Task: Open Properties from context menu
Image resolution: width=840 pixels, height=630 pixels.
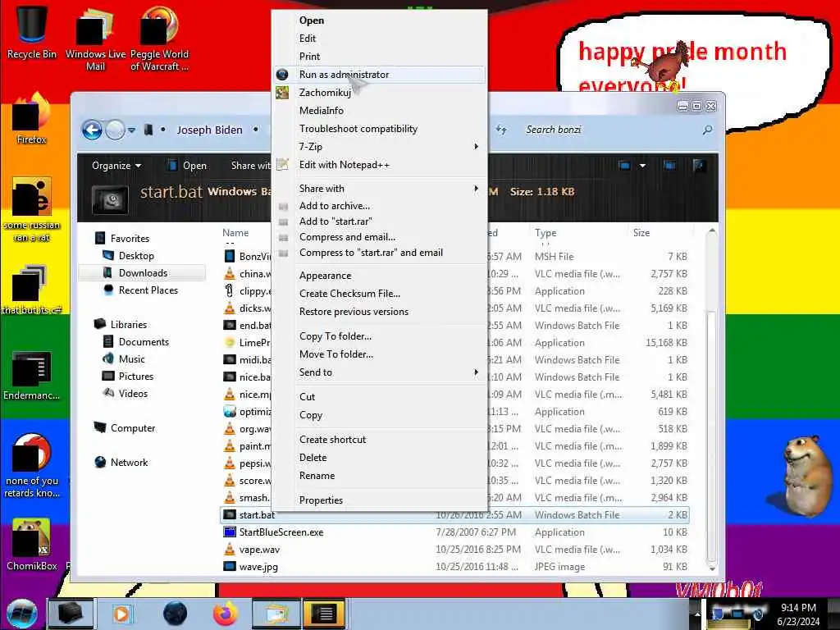Action: (x=321, y=500)
